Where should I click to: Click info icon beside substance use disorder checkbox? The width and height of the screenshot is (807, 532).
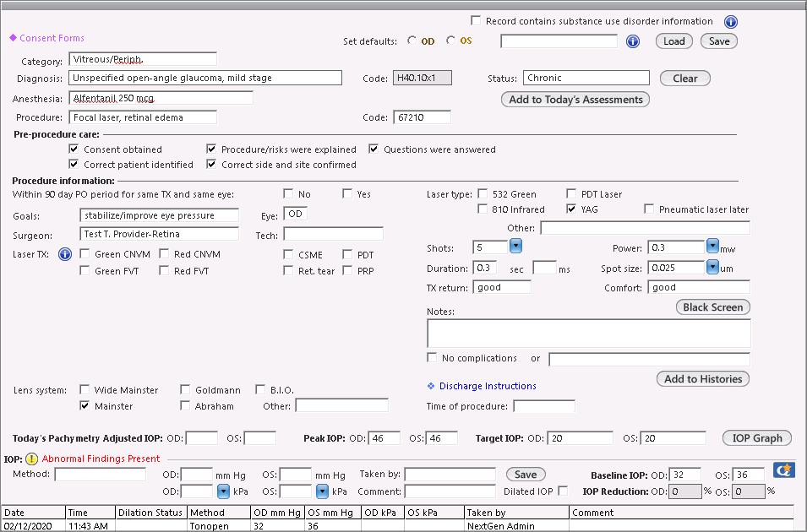[730, 22]
